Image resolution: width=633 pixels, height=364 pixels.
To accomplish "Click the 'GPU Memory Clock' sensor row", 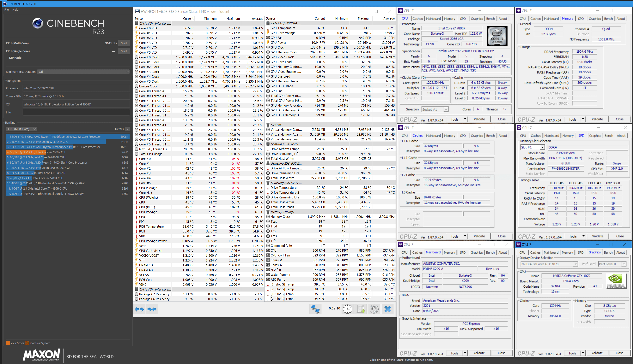I will [x=331, y=52].
